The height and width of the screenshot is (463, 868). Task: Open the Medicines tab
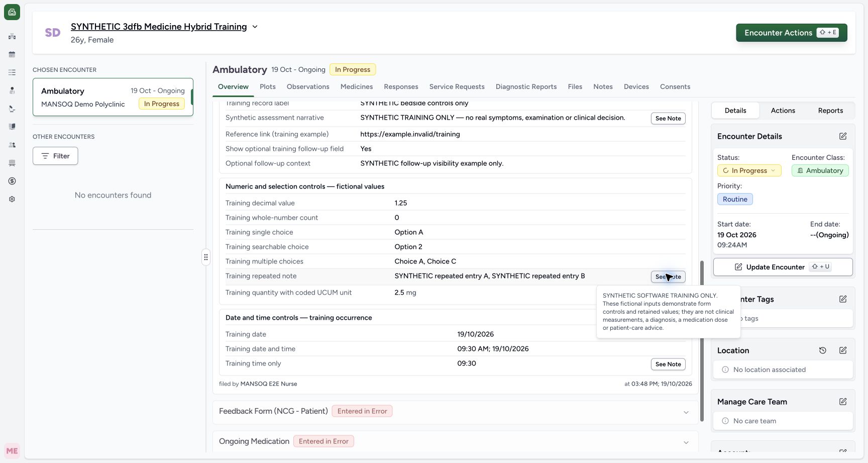click(x=357, y=86)
